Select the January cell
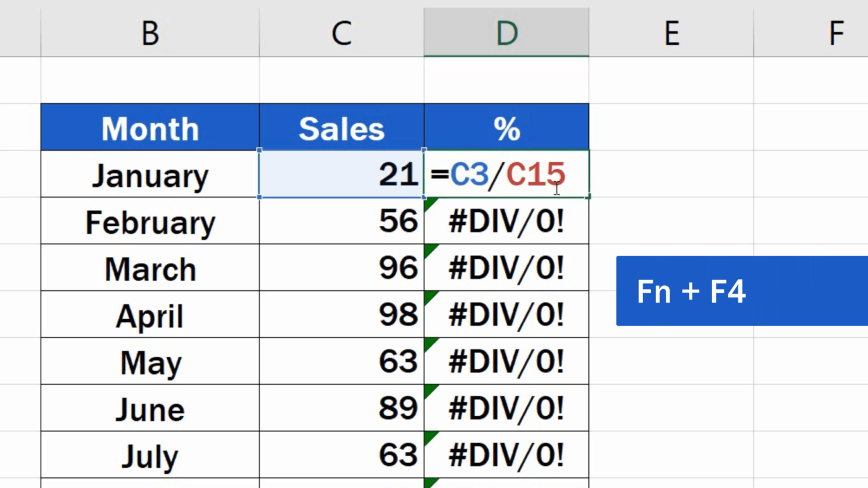The height and width of the screenshot is (488, 868). click(150, 175)
